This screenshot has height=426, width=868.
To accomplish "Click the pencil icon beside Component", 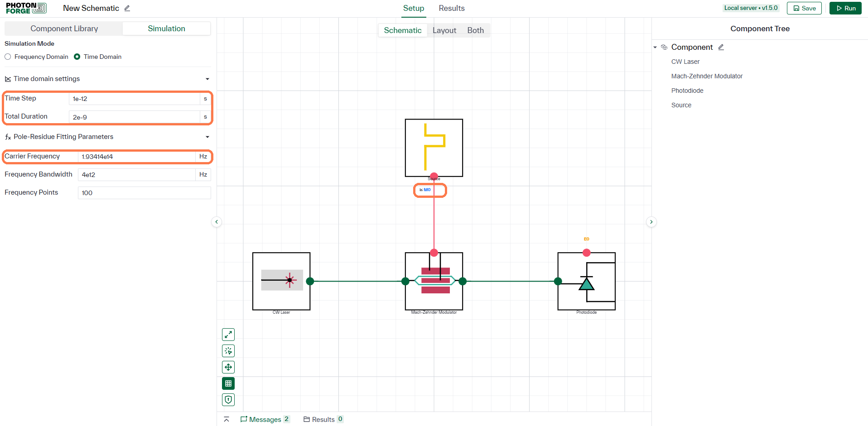I will tap(721, 47).
